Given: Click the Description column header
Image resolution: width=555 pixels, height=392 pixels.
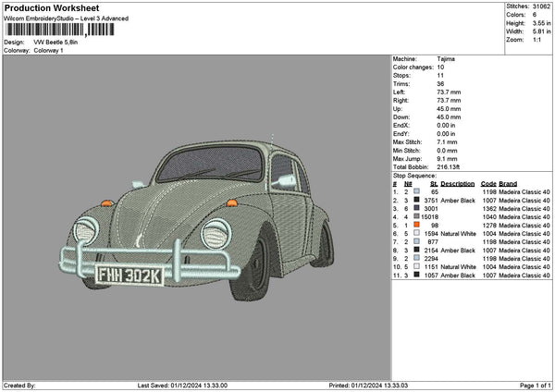Looking at the screenshot, I should [457, 183].
